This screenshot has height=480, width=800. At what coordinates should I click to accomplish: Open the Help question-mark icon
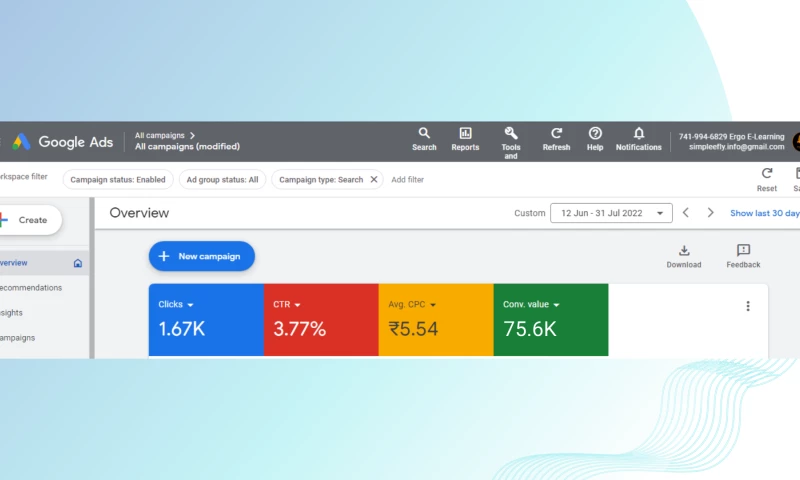595,139
